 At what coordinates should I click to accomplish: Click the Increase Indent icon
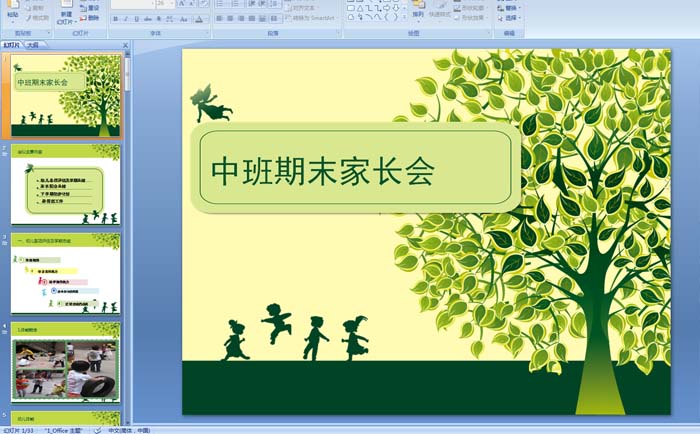(x=262, y=4)
